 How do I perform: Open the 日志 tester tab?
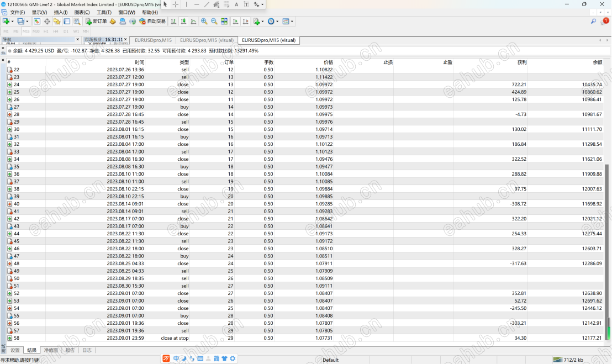click(87, 350)
